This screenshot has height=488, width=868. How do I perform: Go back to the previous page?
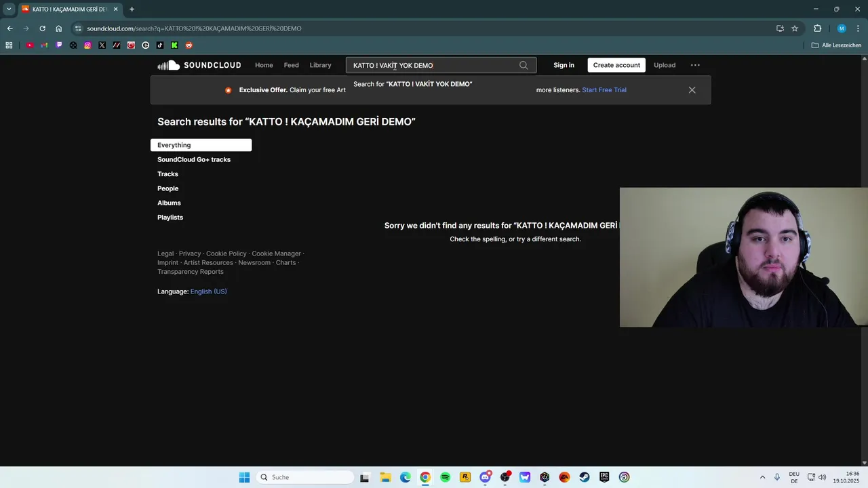pos(9,28)
